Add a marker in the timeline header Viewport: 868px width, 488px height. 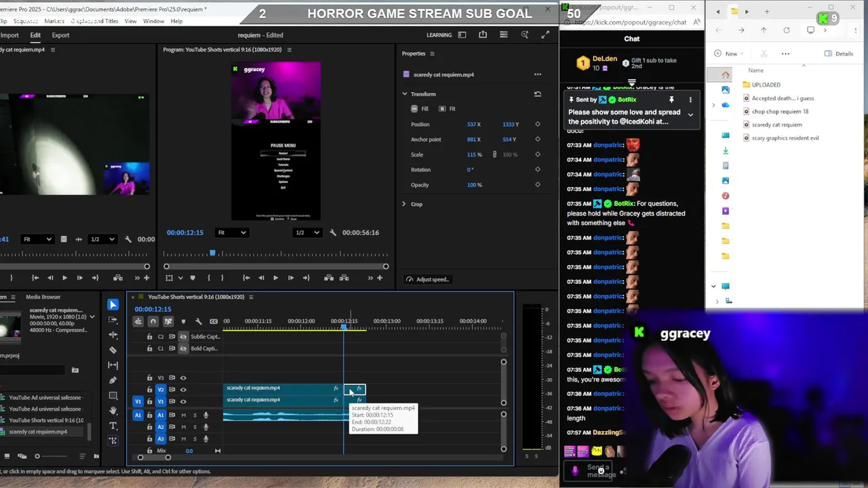tap(183, 321)
